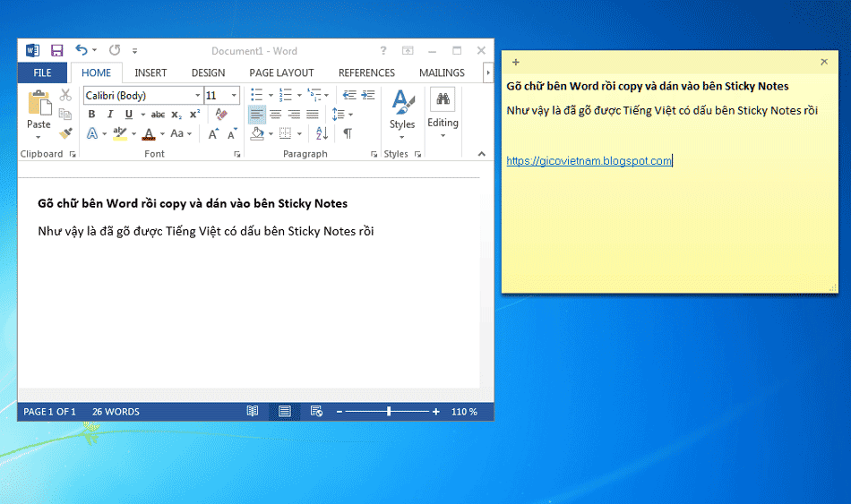Click bold heading line in Word document
This screenshot has height=504, width=851.
coord(192,203)
